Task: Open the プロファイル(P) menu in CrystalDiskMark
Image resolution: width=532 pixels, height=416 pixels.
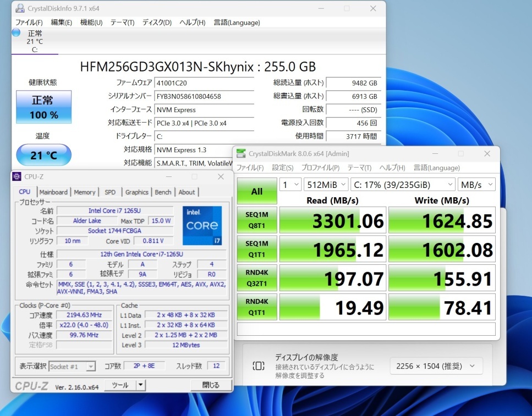Action: click(320, 168)
